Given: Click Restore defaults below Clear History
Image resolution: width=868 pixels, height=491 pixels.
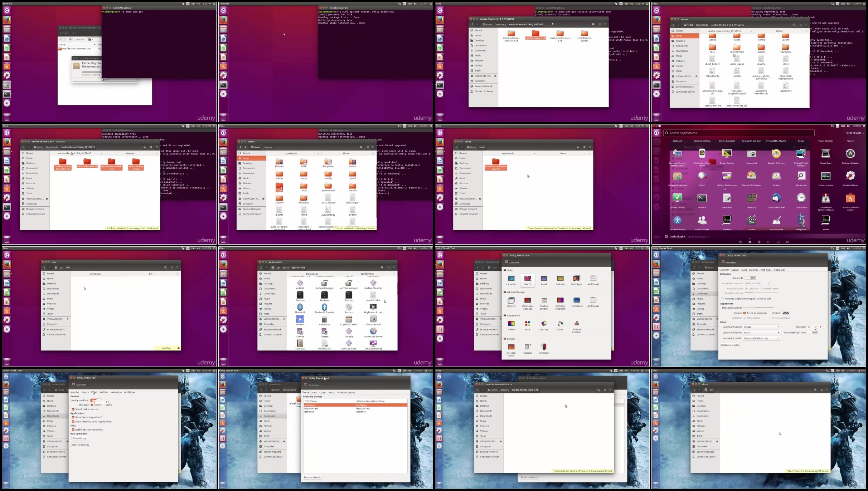Looking at the screenshot, I should 80,445.
